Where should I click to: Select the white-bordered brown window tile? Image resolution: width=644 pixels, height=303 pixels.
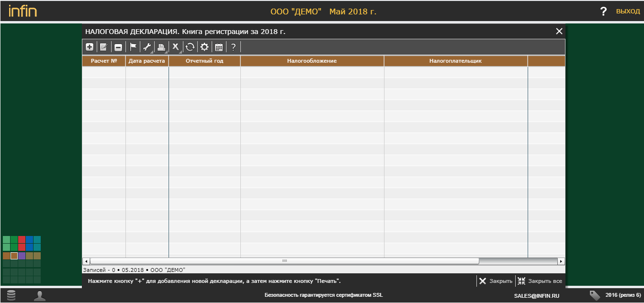pos(14,256)
